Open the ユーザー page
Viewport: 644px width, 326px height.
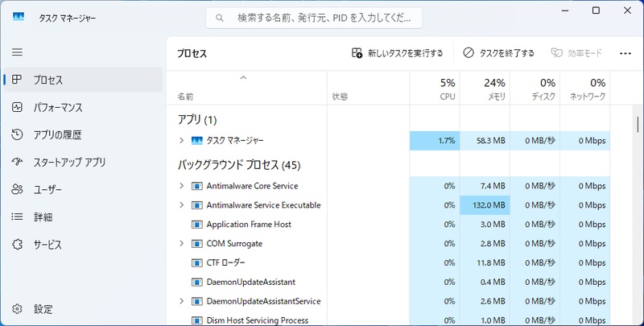pyautogui.click(x=83, y=189)
